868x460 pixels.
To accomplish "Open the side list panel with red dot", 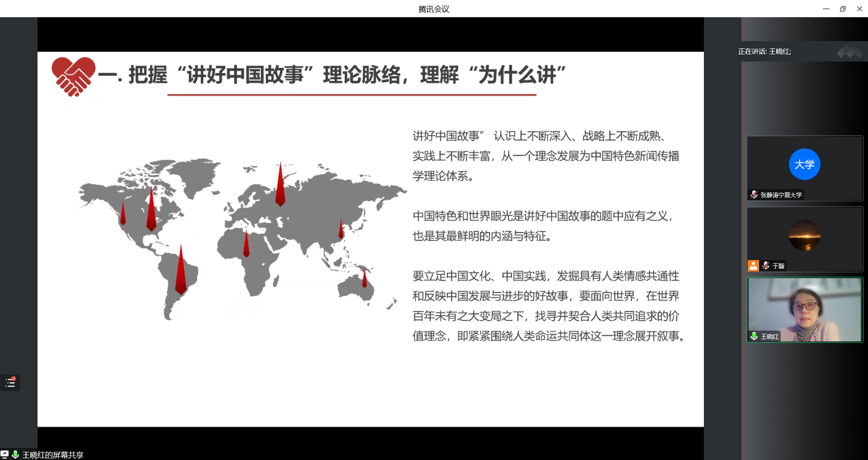I will click(x=10, y=383).
